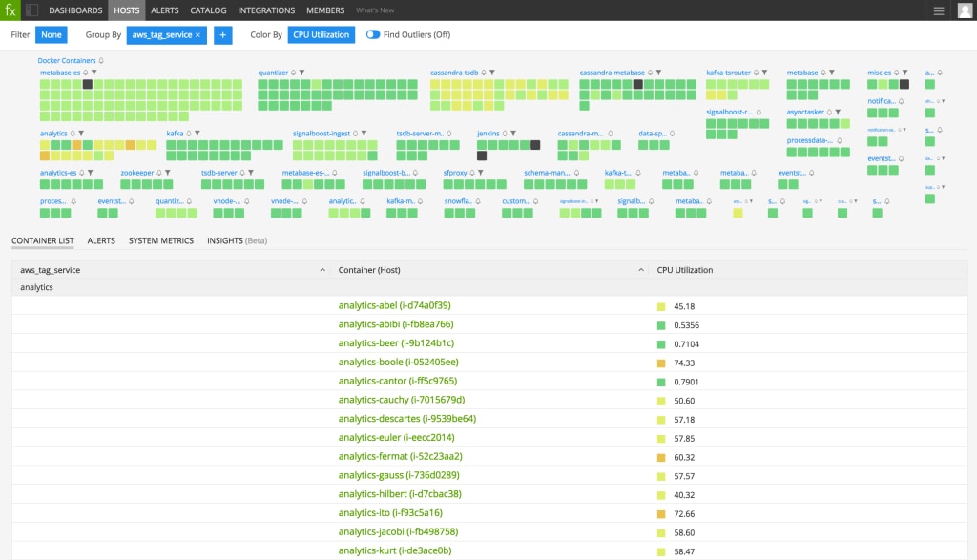Image resolution: width=977 pixels, height=560 pixels.
Task: Click the green swatch beside 0.5356
Action: point(661,325)
